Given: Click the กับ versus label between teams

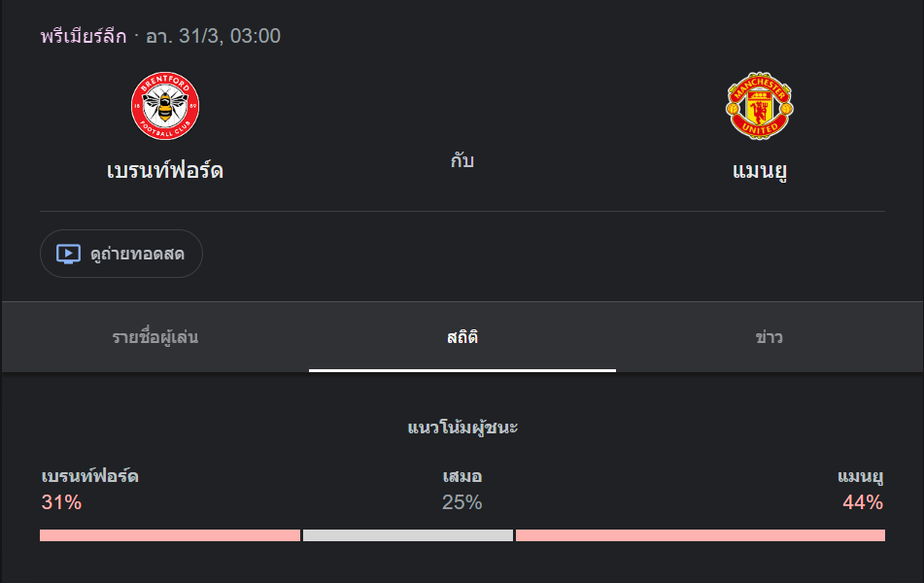Looking at the screenshot, I should (x=462, y=160).
